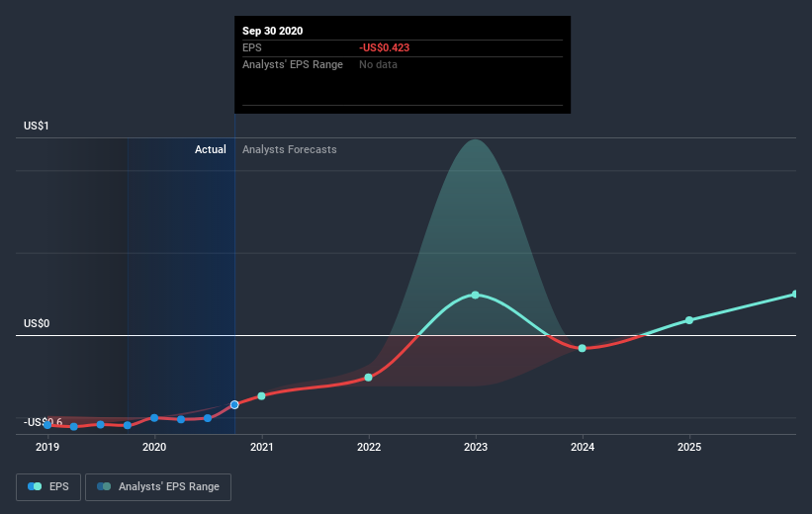Click the 2023 x-axis label
The image size is (812, 514).
coord(476,447)
